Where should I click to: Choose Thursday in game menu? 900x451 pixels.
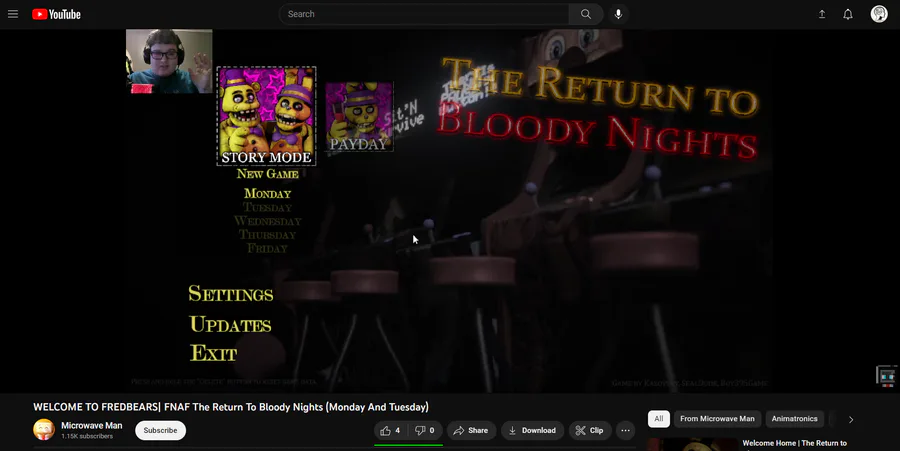[x=267, y=235]
